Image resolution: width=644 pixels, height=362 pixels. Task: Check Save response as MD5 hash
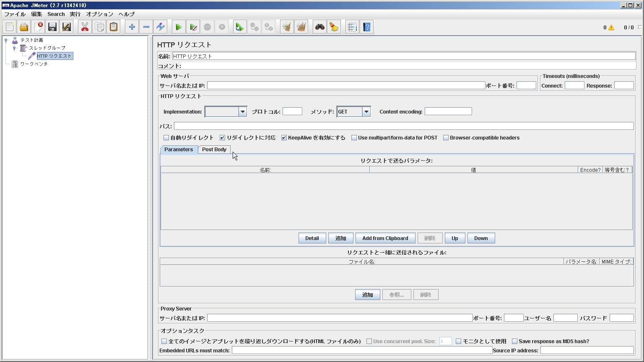click(514, 341)
